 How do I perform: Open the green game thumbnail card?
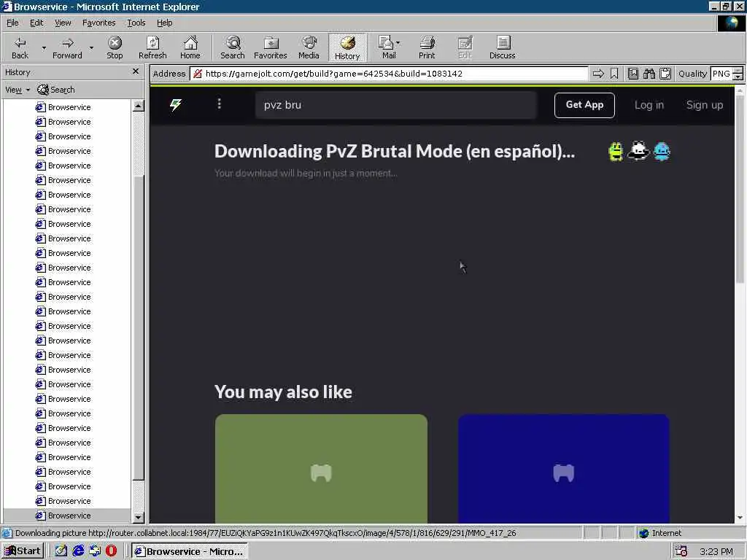pos(321,469)
